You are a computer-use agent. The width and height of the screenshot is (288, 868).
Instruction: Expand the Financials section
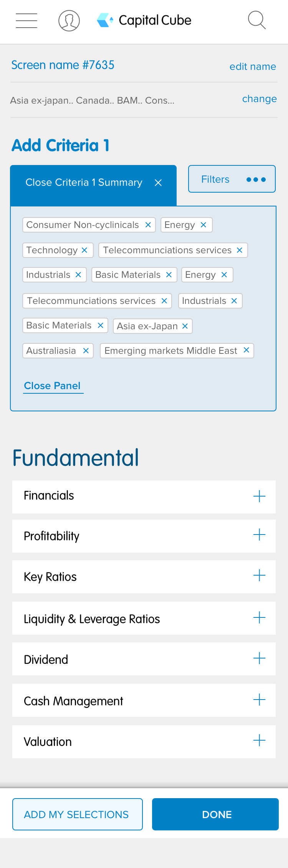pyautogui.click(x=260, y=496)
